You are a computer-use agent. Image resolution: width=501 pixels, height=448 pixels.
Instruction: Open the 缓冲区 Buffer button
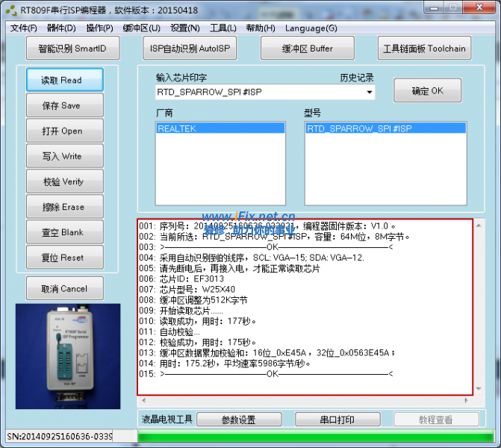tap(307, 49)
